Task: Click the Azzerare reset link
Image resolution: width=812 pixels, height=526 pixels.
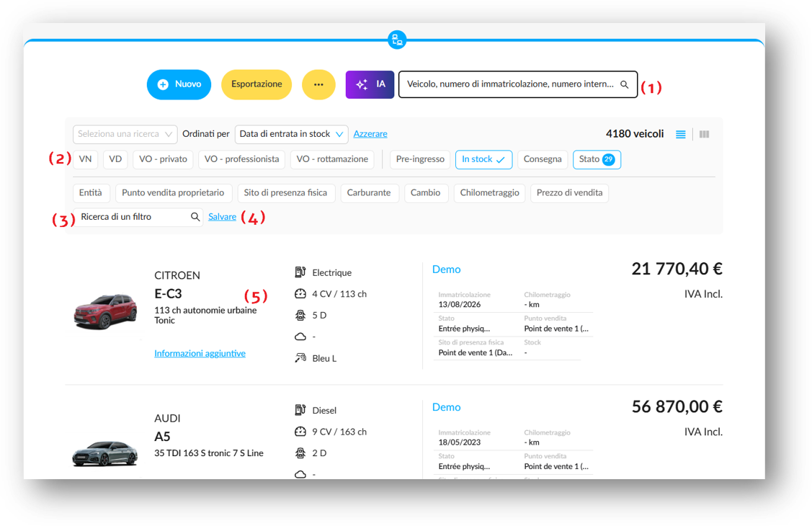Action: click(x=370, y=134)
